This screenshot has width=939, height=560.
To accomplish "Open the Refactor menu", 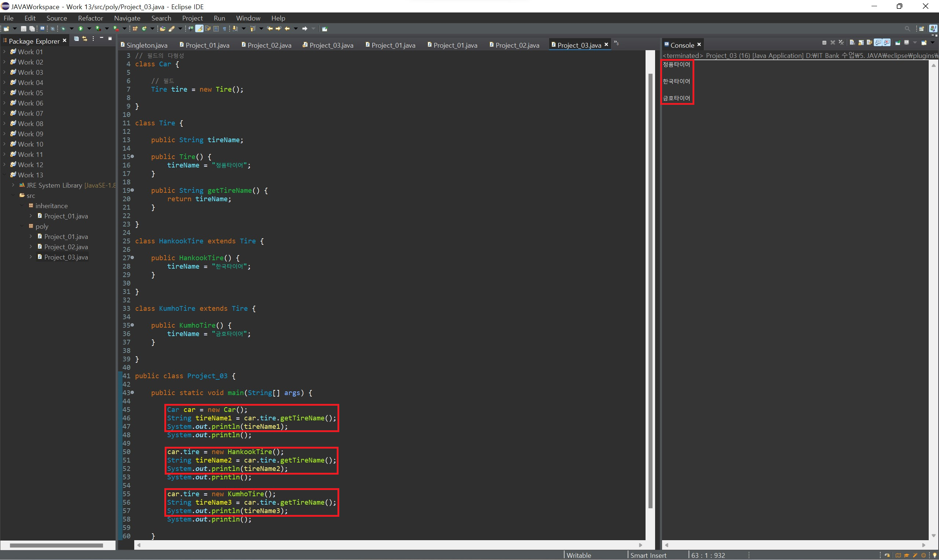I will tap(90, 18).
